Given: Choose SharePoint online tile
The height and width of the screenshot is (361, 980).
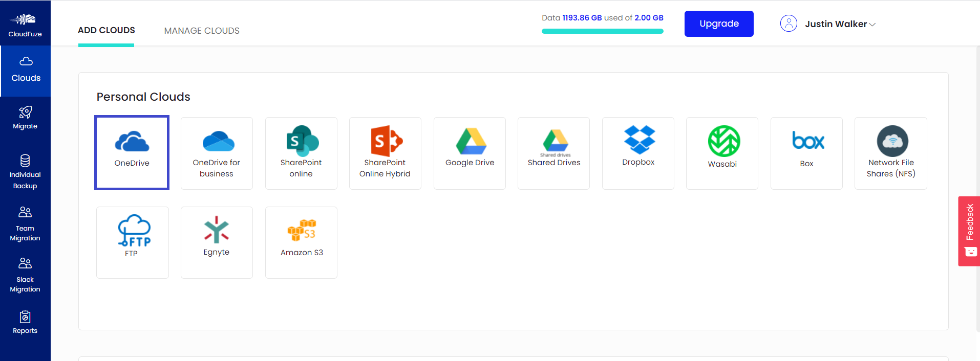Looking at the screenshot, I should [301, 153].
